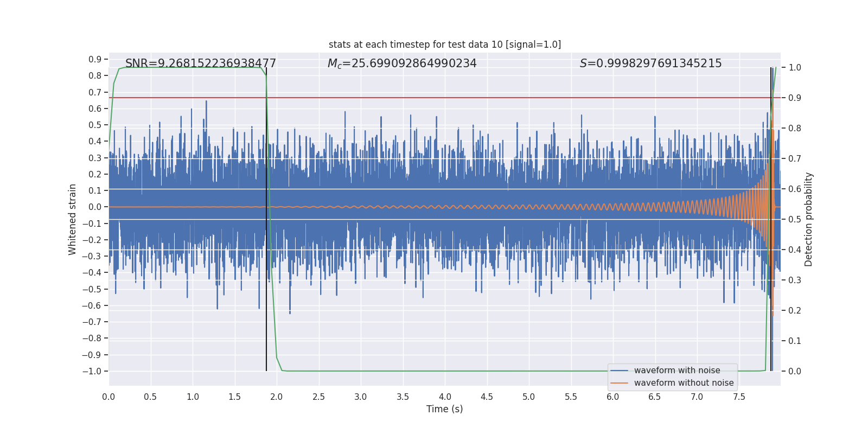Click the right axis tick label 0.5
Image resolution: width=868 pixels, height=434 pixels.
(795, 219)
